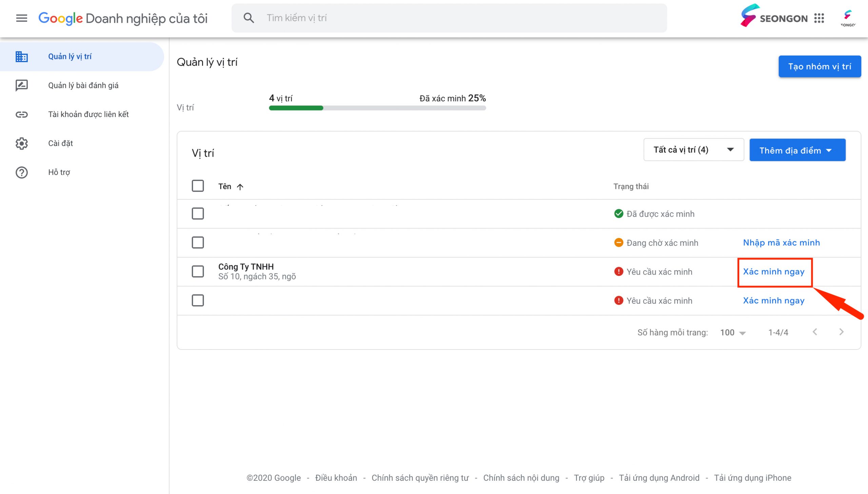This screenshot has height=494, width=868.
Task: Click the Google Doanh nghiệp của tôi logo
Action: (x=123, y=18)
